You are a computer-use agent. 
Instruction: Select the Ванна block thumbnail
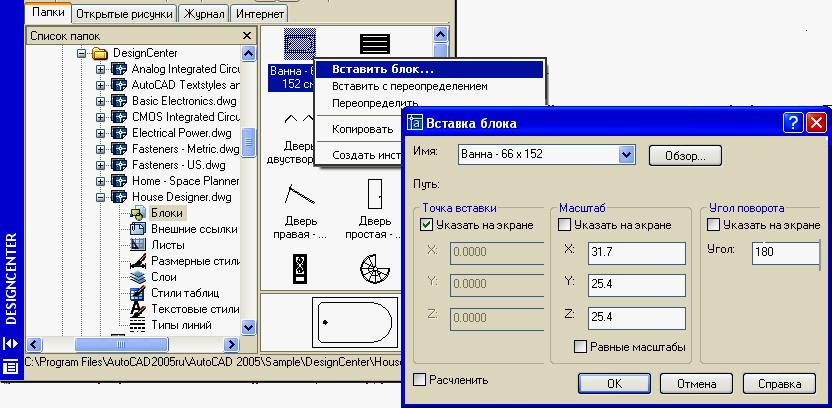point(300,44)
